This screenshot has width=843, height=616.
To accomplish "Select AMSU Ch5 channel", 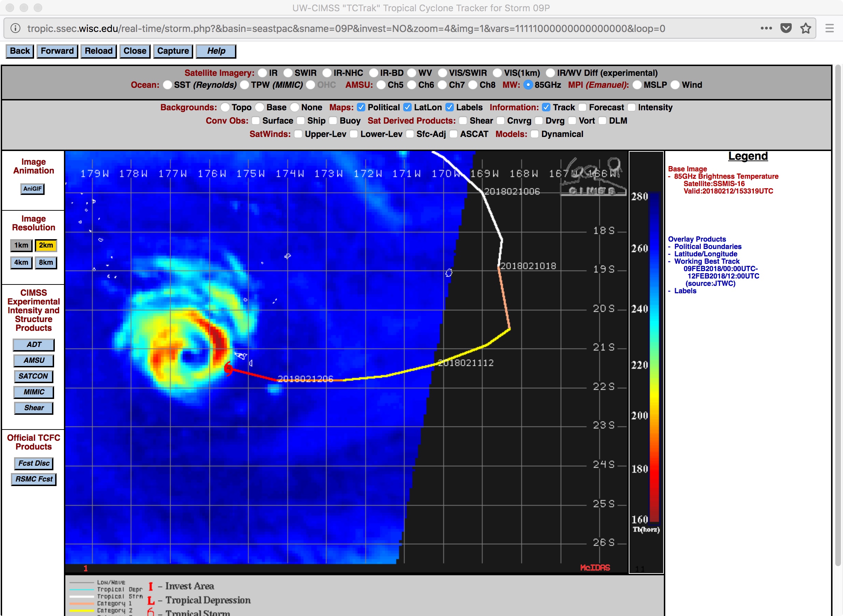I will 381,85.
